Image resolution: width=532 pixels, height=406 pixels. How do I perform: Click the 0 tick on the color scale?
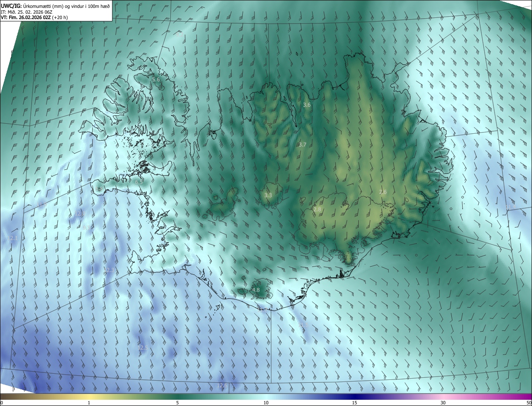pyautogui.click(x=2, y=403)
